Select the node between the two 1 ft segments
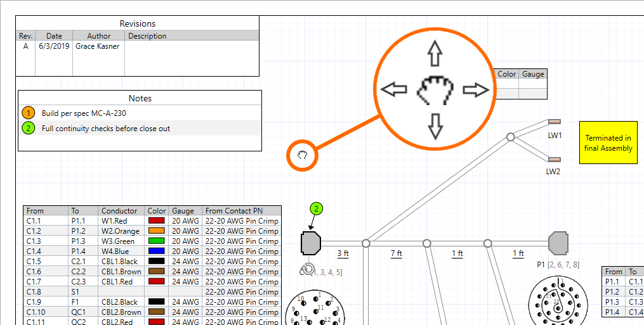Screen dimensions: 644x325 pyautogui.click(x=487, y=243)
